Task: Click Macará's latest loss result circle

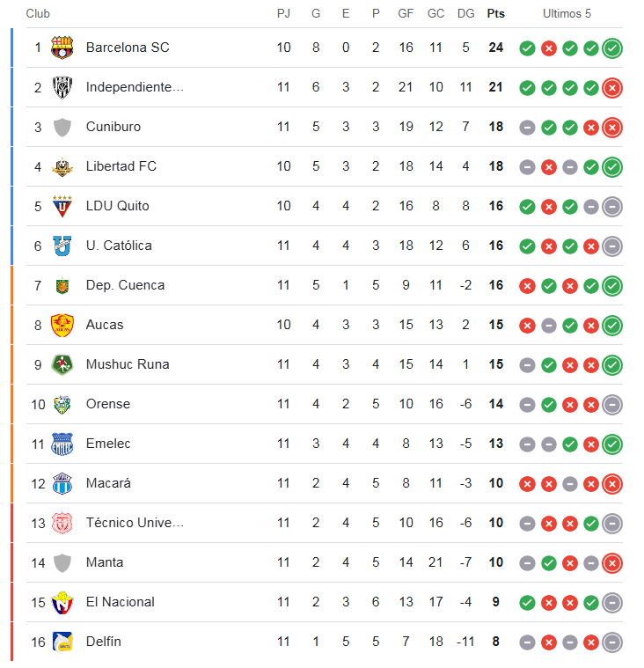Action: coord(612,484)
